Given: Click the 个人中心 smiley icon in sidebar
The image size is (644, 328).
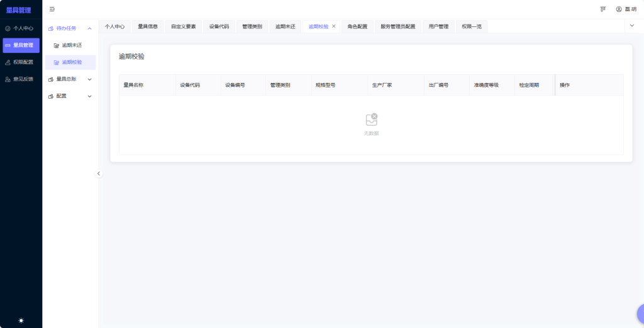Looking at the screenshot, I should click(x=8, y=29).
